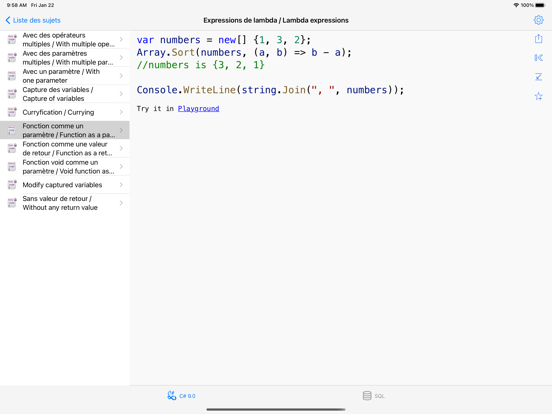Image resolution: width=552 pixels, height=414 pixels.
Task: Click snippet icon beside 'Curryfication / Currying'
Action: [x=12, y=112]
